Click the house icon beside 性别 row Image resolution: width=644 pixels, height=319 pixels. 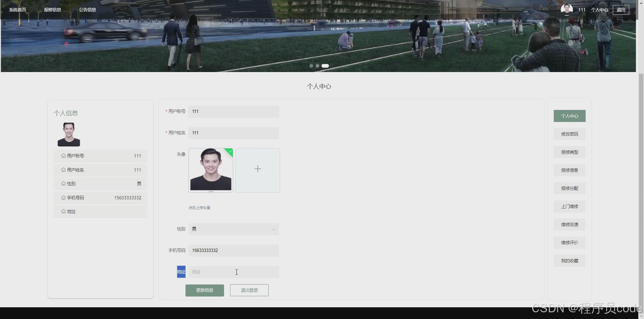[63, 183]
